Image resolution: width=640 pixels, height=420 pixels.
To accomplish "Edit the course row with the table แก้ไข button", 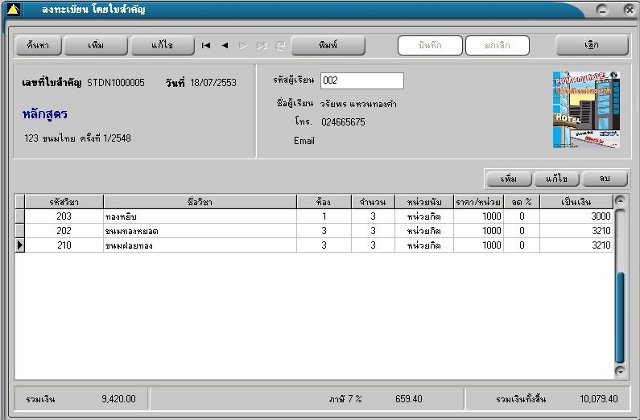I will [557, 179].
